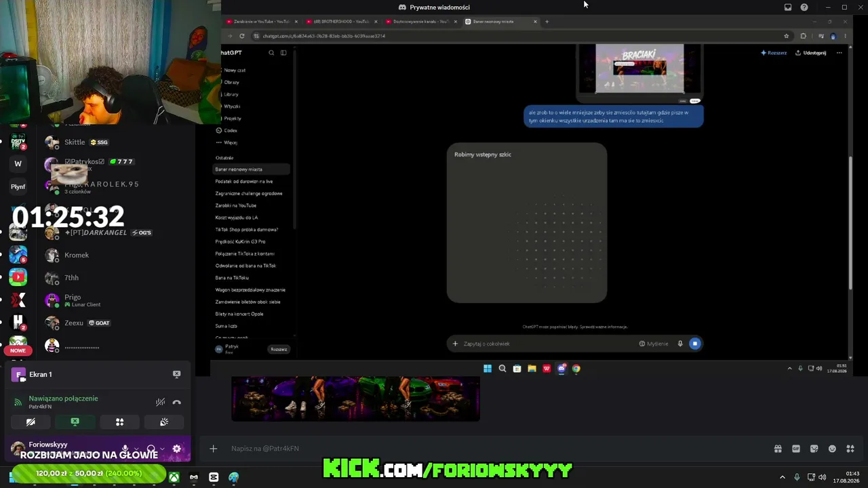868x488 pixels.
Task: Show hidden icons in Windows system tray
Action: pyautogui.click(x=782, y=477)
